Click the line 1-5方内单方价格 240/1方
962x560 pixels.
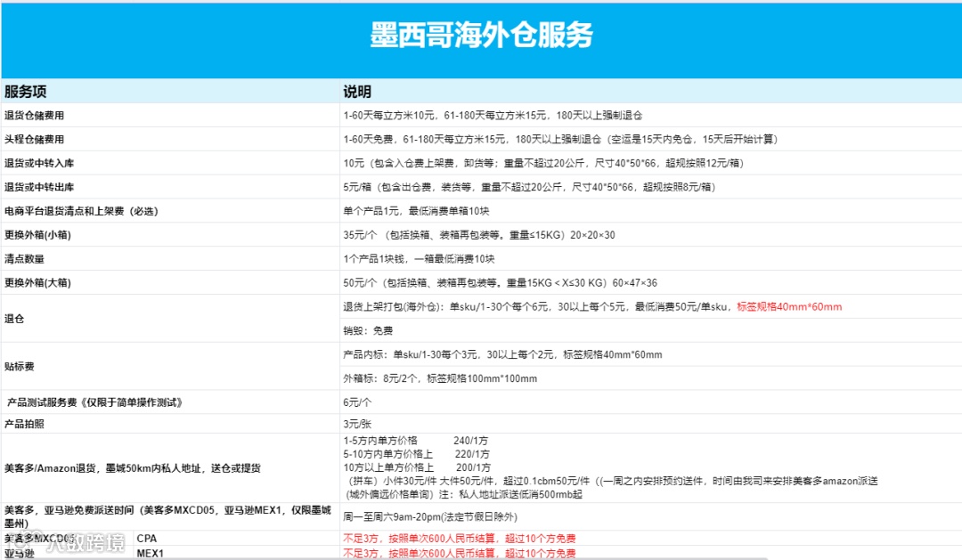click(x=415, y=441)
